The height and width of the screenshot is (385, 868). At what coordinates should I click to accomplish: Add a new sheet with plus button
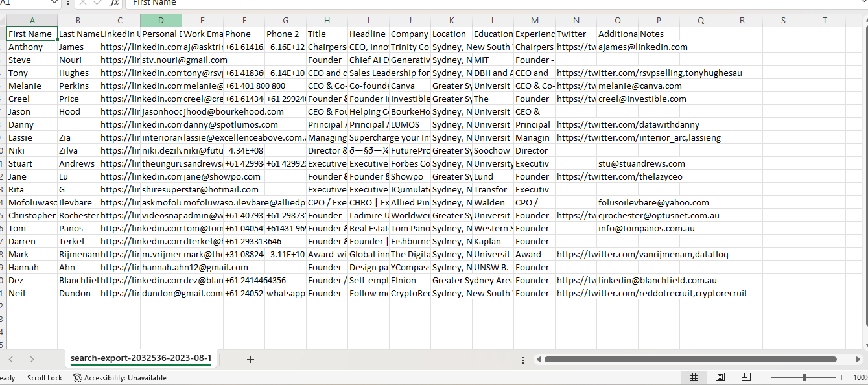[250, 359]
